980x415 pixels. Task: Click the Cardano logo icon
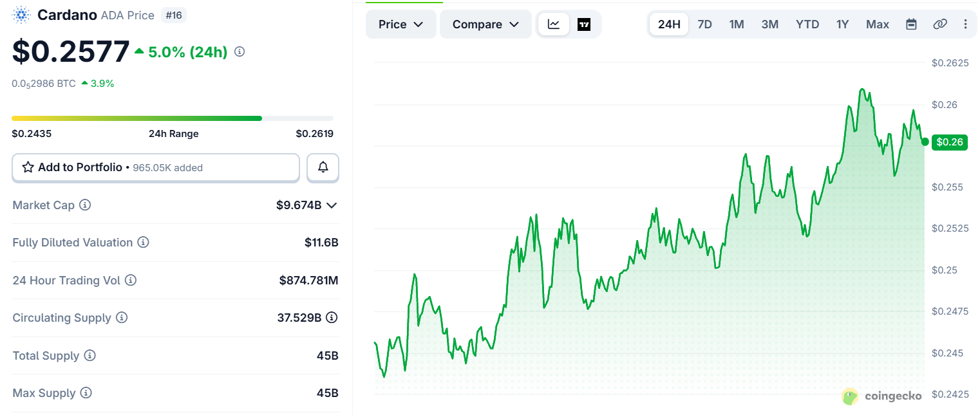21,15
